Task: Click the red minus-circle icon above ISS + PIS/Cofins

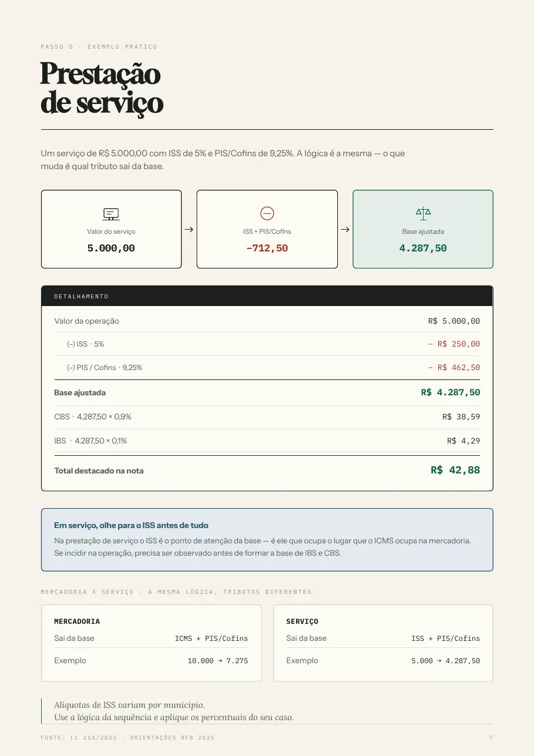Action: click(267, 213)
